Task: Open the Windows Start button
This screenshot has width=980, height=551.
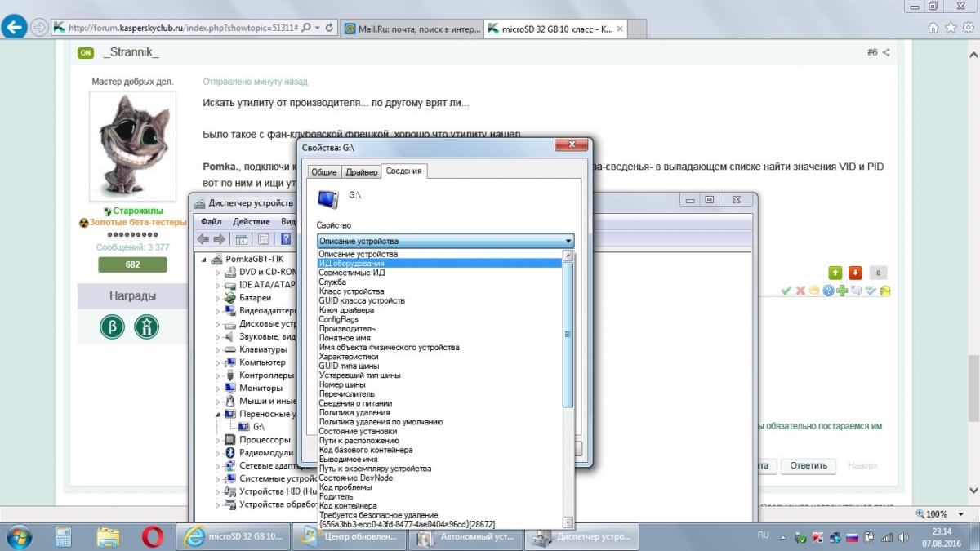Action: (x=19, y=537)
